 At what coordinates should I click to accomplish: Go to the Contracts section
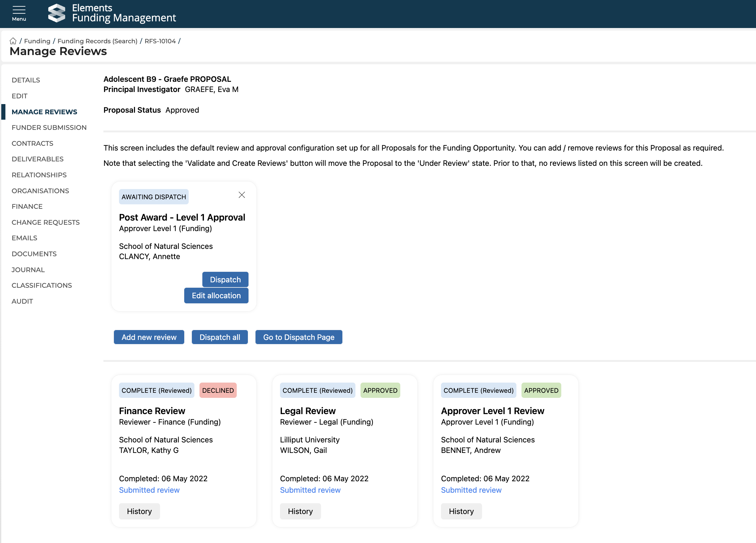click(x=32, y=144)
